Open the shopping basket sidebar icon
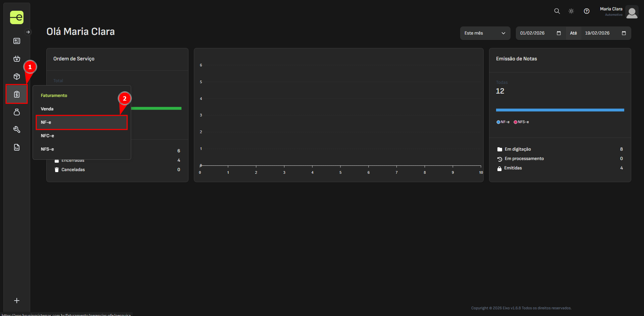The image size is (644, 316). tap(17, 59)
